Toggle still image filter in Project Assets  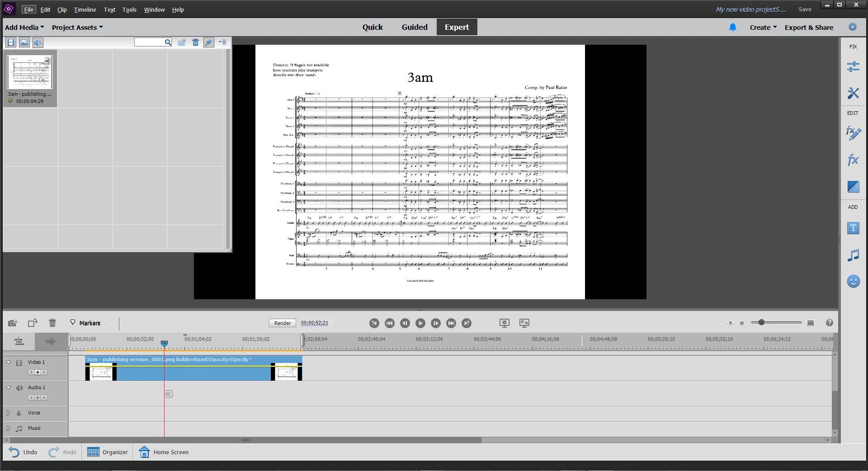tap(24, 42)
